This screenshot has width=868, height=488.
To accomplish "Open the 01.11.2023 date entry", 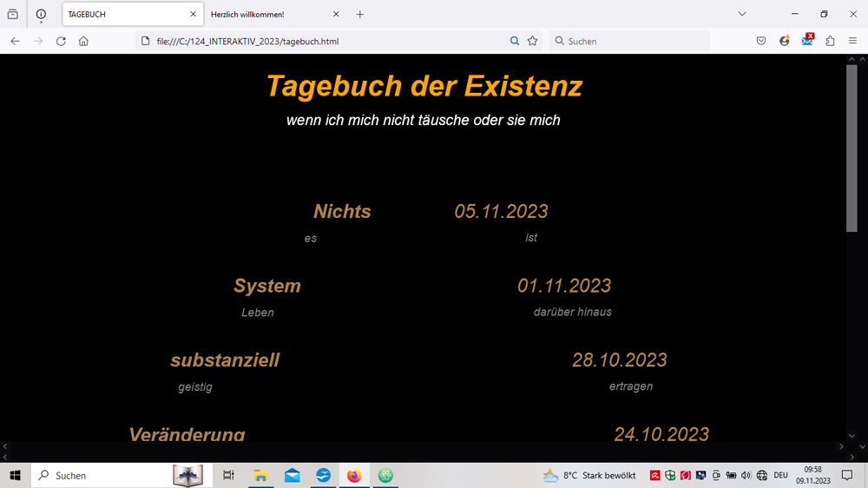I will coord(564,286).
